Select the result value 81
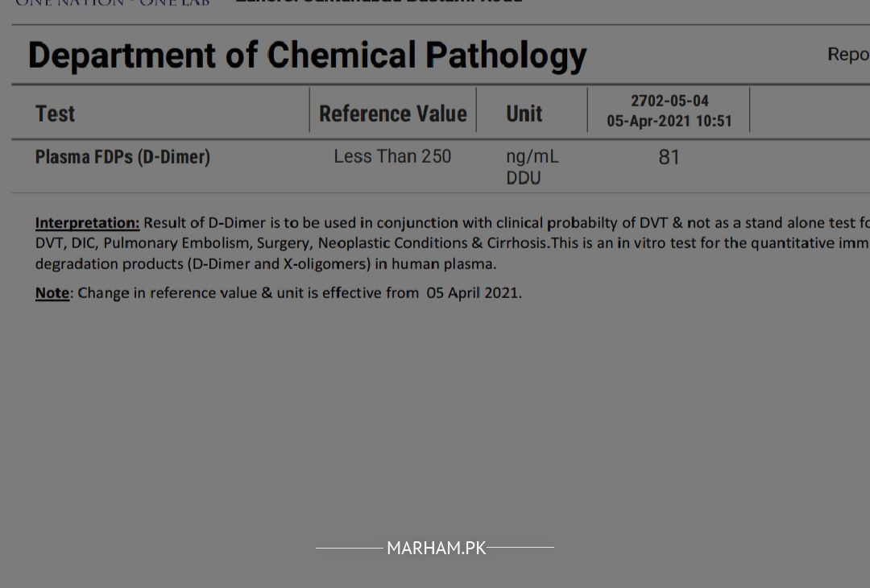 (669, 158)
